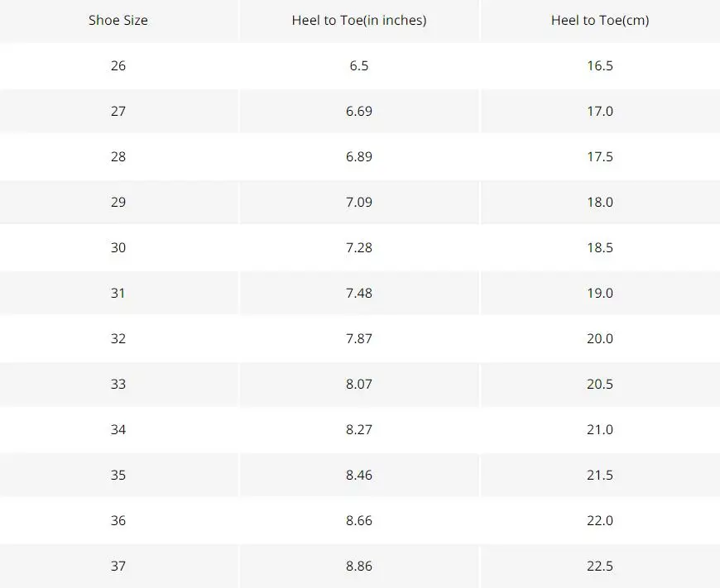Image resolution: width=720 pixels, height=588 pixels.
Task: Click the Heel to Toe(in inches) header
Action: 359,20
